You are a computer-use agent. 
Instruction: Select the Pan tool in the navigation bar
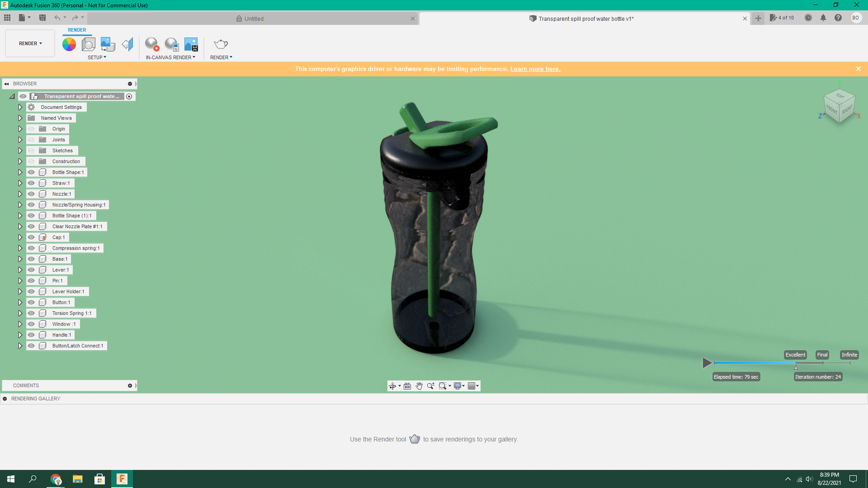[419, 386]
